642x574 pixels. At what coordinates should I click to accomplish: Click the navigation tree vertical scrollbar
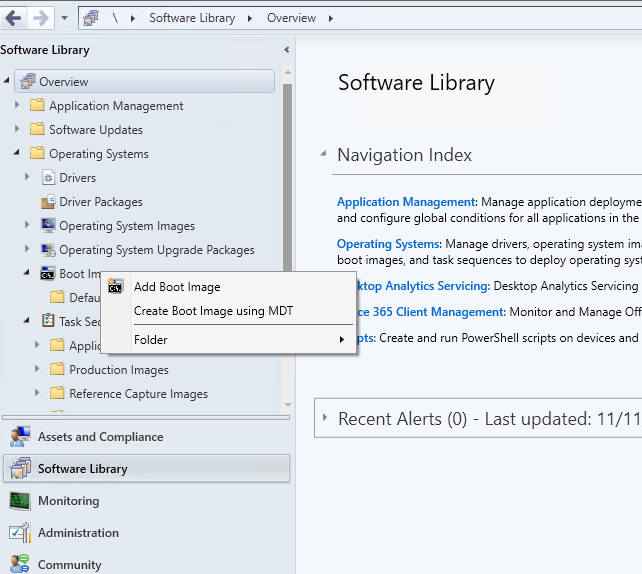pyautogui.click(x=288, y=200)
